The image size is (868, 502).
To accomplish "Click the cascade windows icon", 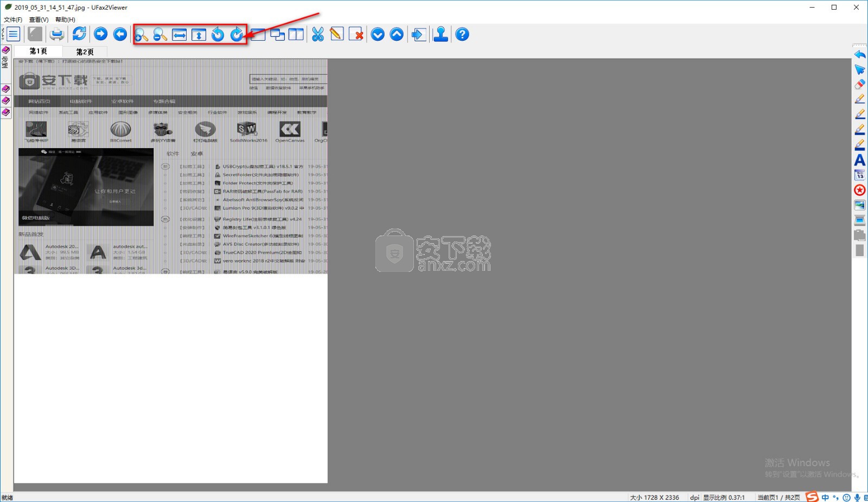I will 277,35.
